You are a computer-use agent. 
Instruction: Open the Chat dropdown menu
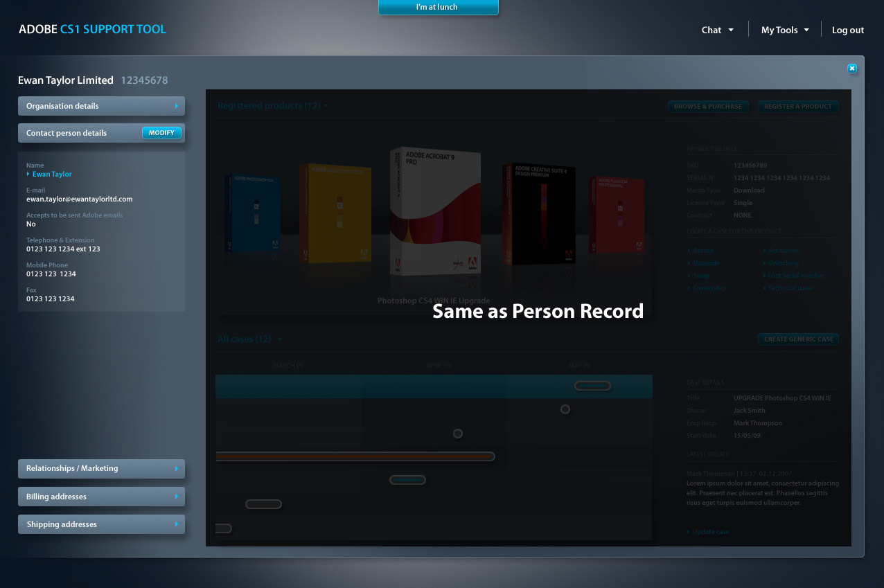(x=717, y=30)
